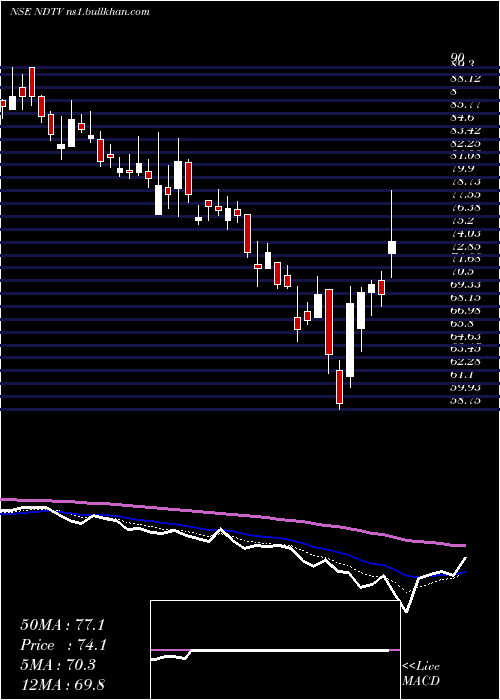Screen dimensions: 500x700
Task: Click the 83.42 price axis label
Action: 465,130
